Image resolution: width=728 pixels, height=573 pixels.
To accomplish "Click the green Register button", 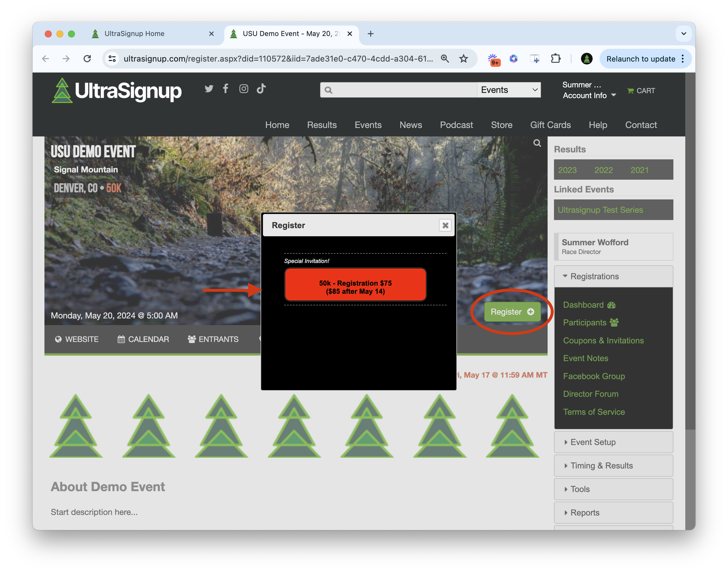I will click(x=512, y=312).
